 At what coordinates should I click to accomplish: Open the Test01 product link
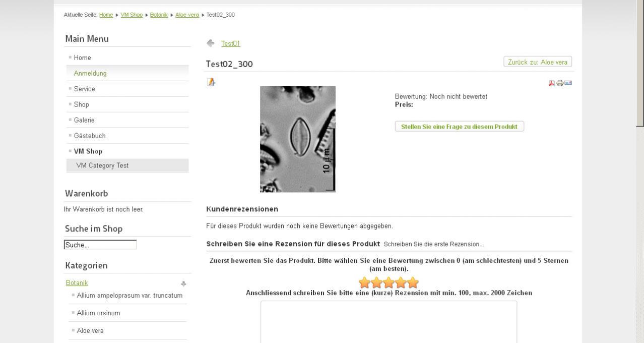pyautogui.click(x=231, y=44)
